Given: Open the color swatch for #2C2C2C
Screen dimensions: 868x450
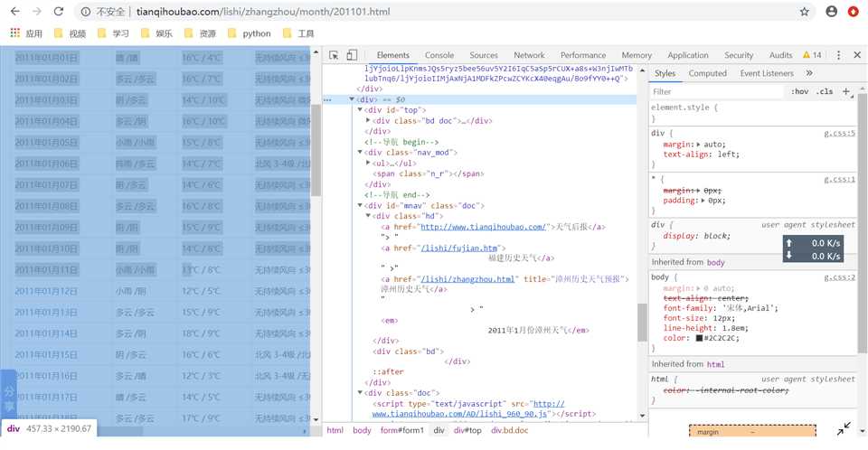Looking at the screenshot, I should (x=699, y=338).
